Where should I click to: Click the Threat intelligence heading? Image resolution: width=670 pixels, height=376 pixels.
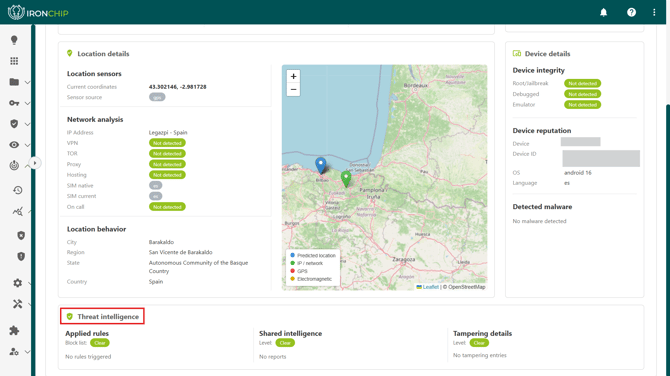[108, 317]
